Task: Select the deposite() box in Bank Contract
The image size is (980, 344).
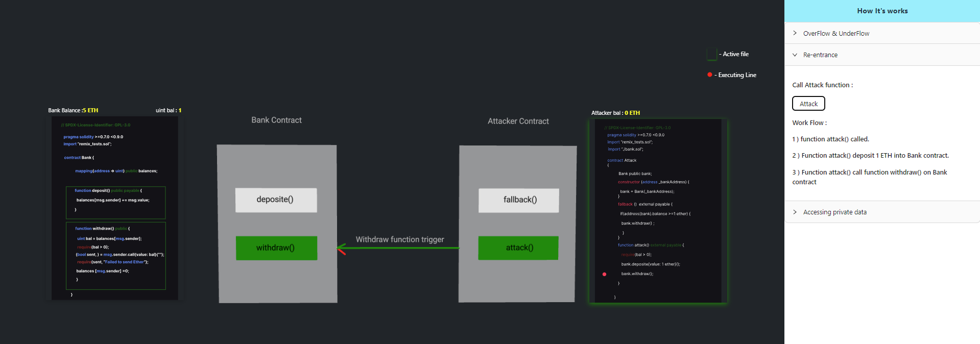Action: pos(276,200)
